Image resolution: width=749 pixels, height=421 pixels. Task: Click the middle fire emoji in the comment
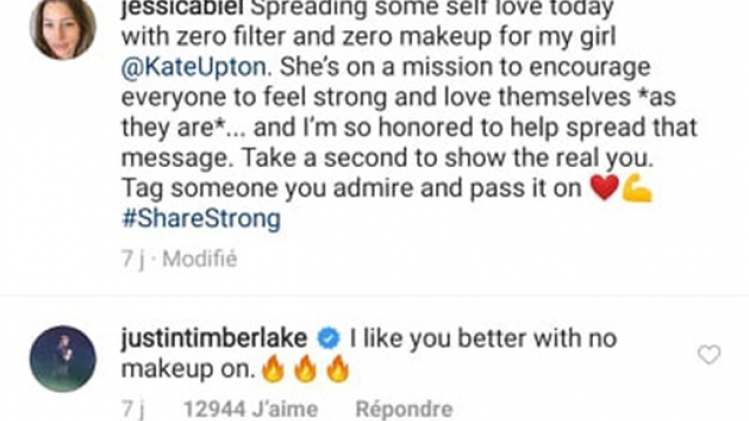[305, 371]
